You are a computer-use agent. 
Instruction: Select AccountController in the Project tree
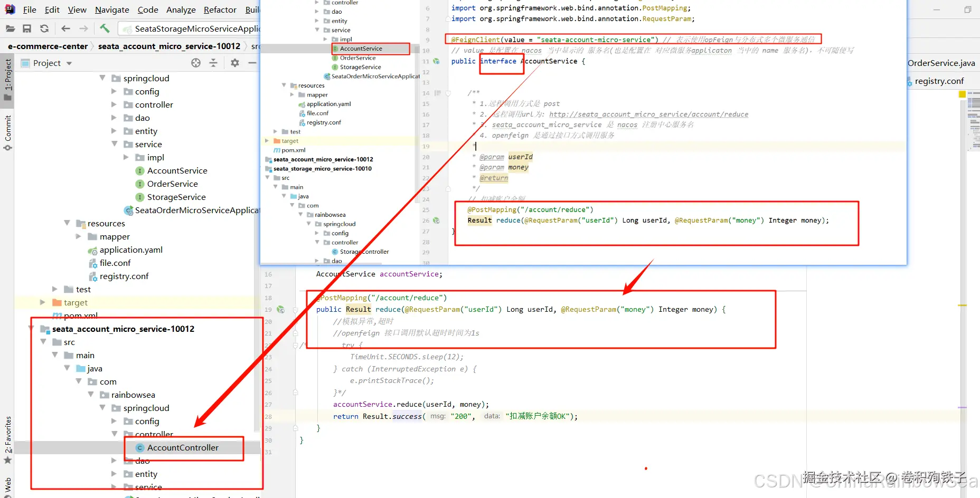pyautogui.click(x=183, y=448)
